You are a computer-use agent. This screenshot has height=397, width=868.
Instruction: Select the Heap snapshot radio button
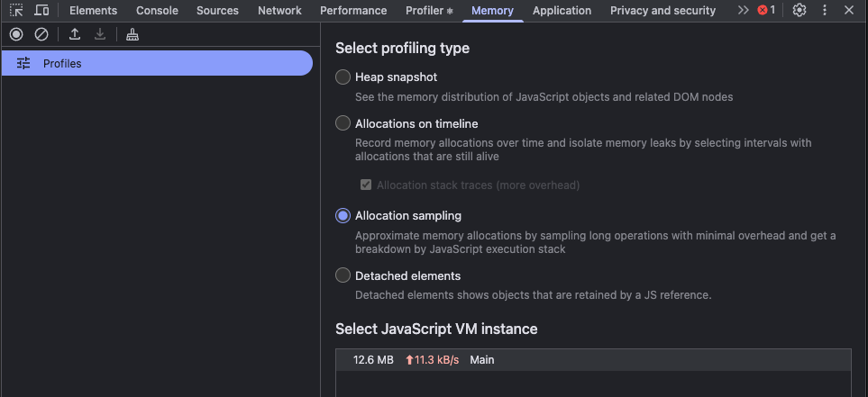click(x=343, y=77)
